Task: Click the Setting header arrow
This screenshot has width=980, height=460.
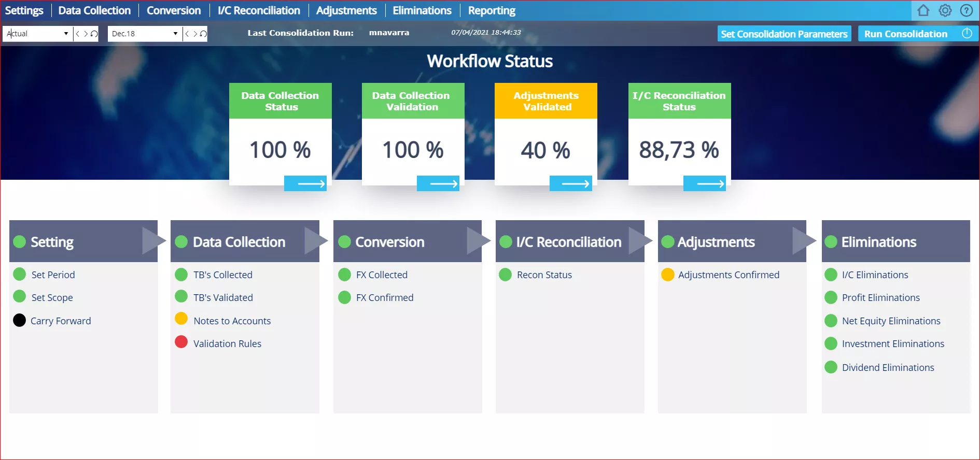Action: click(153, 240)
